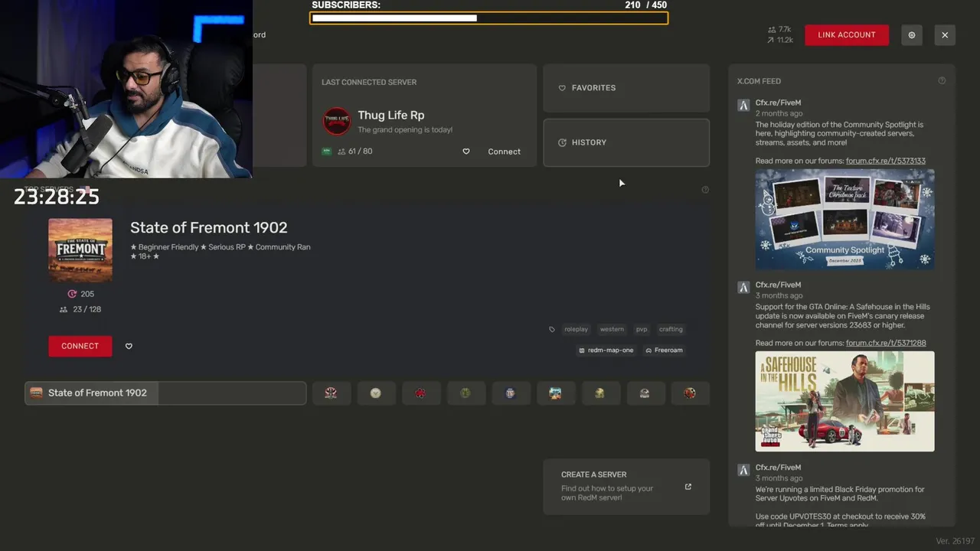980x551 pixels.
Task: Click first Cfx.re/FiveM feed avatar
Action: click(743, 105)
